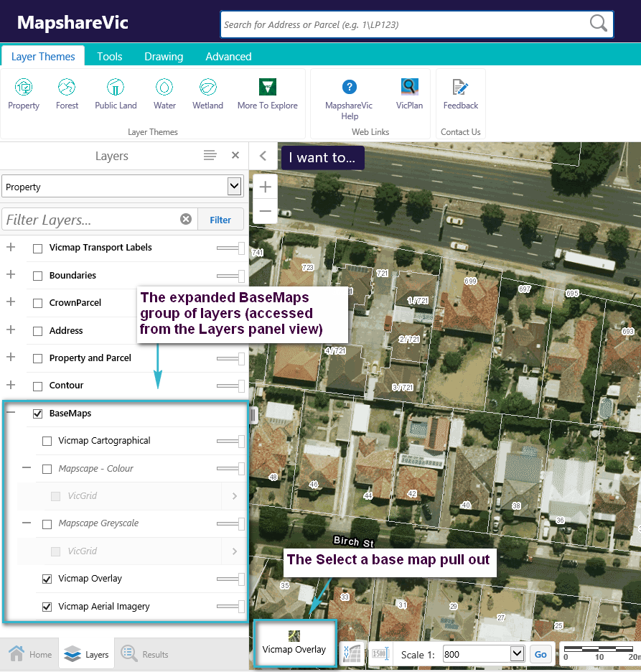Open the Water layer theme
The image size is (641, 672).
(164, 95)
